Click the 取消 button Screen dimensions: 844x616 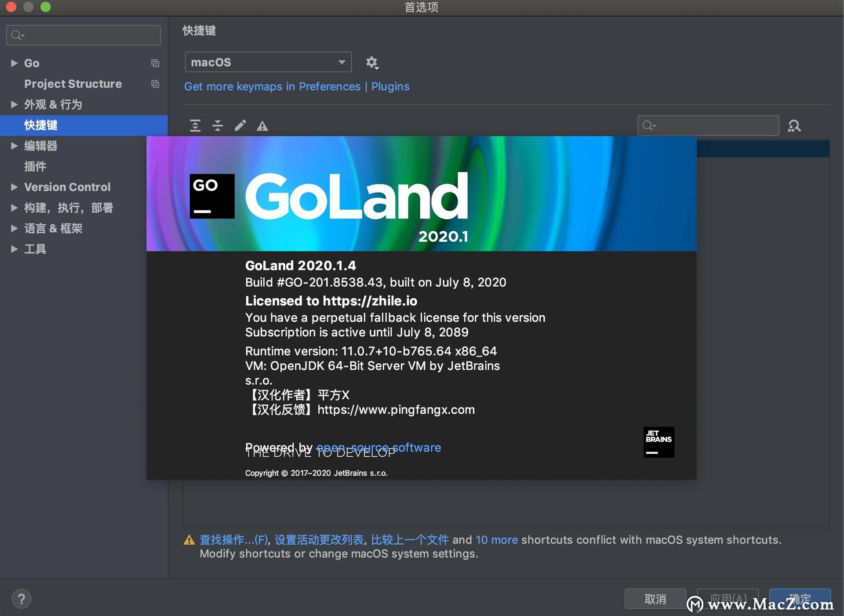[655, 599]
